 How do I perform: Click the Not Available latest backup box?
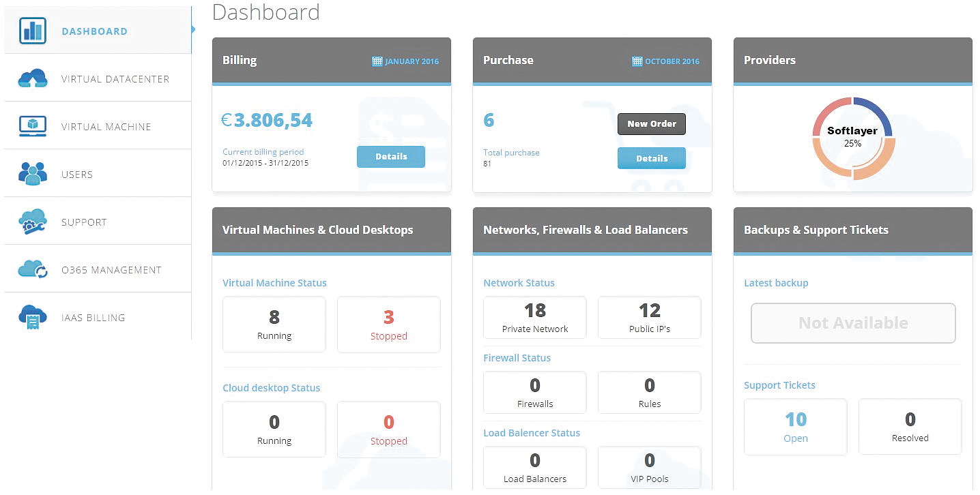click(x=853, y=323)
